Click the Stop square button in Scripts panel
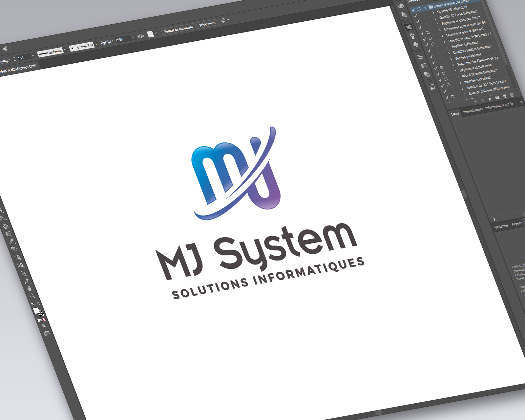Screen dimensions: 525x420 (x=475, y=101)
